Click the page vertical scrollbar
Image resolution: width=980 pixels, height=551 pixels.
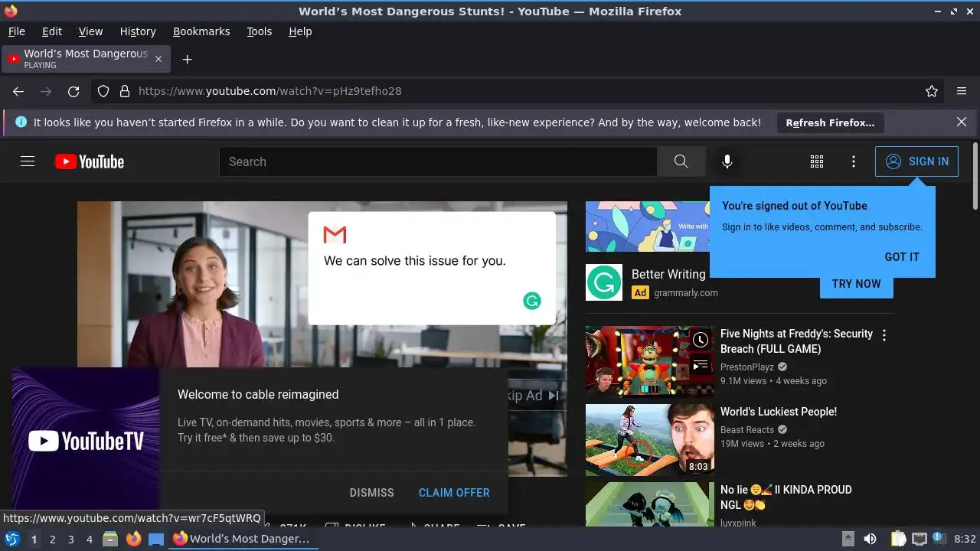pyautogui.click(x=975, y=176)
